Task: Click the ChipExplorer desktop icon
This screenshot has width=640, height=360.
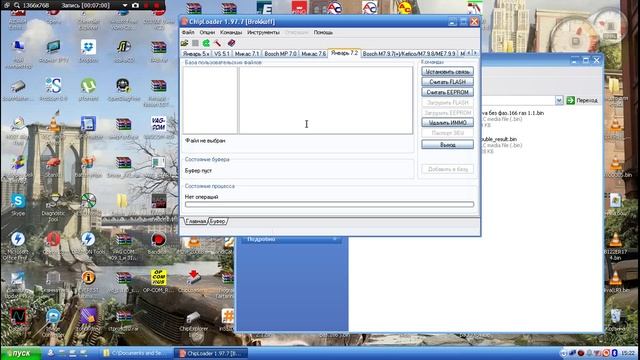Action: click(193, 321)
